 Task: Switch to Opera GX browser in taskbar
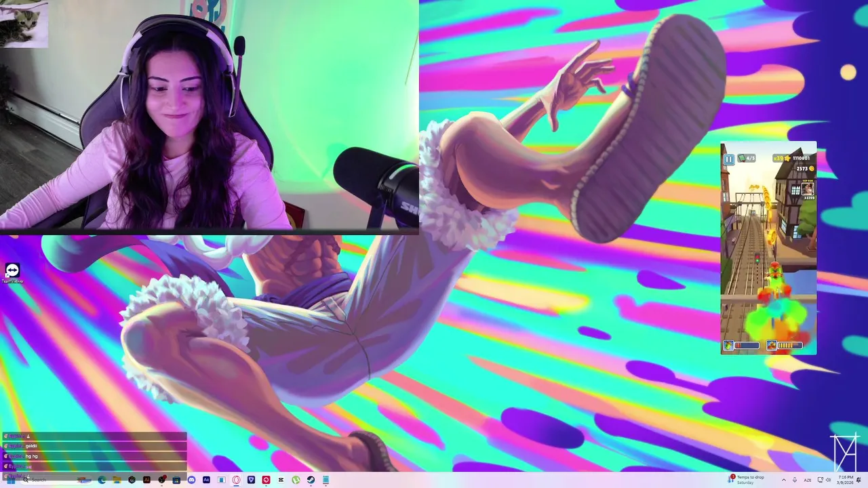(235, 480)
